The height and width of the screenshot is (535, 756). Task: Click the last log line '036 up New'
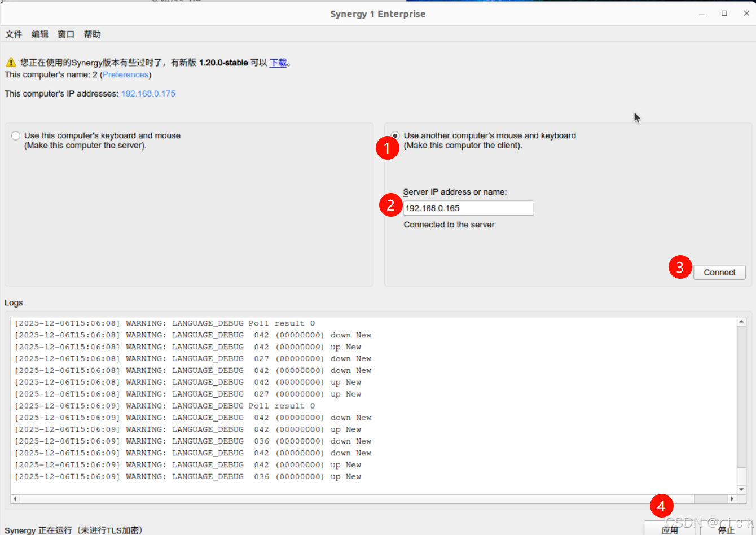188,477
